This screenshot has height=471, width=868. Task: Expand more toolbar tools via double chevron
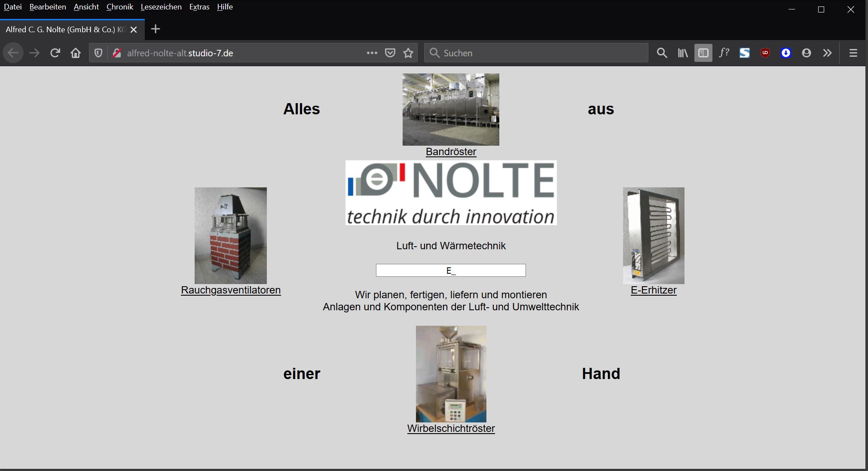point(827,53)
